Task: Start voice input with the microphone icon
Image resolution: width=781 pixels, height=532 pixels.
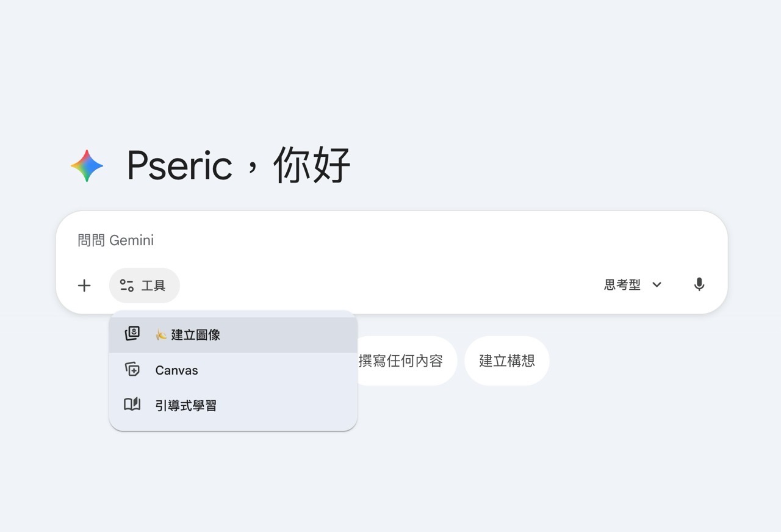Action: tap(699, 284)
